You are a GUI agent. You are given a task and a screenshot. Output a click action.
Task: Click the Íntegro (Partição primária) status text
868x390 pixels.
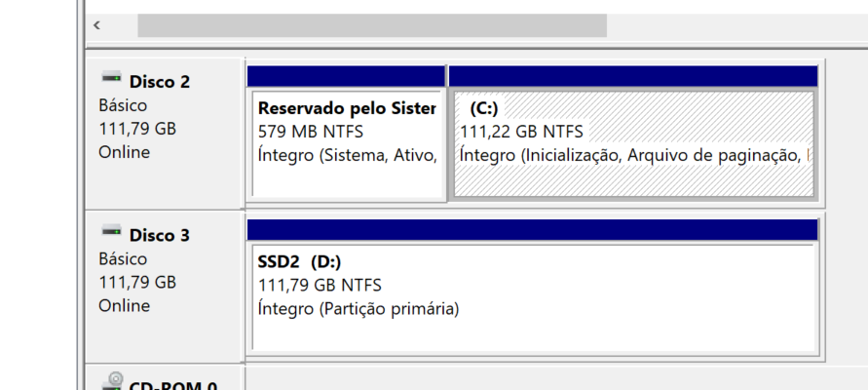click(358, 309)
